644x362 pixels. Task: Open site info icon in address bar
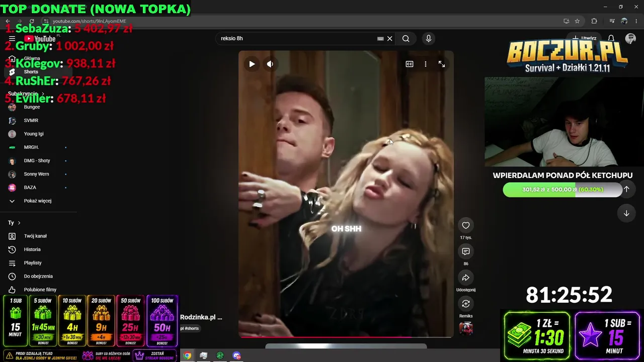[46, 21]
